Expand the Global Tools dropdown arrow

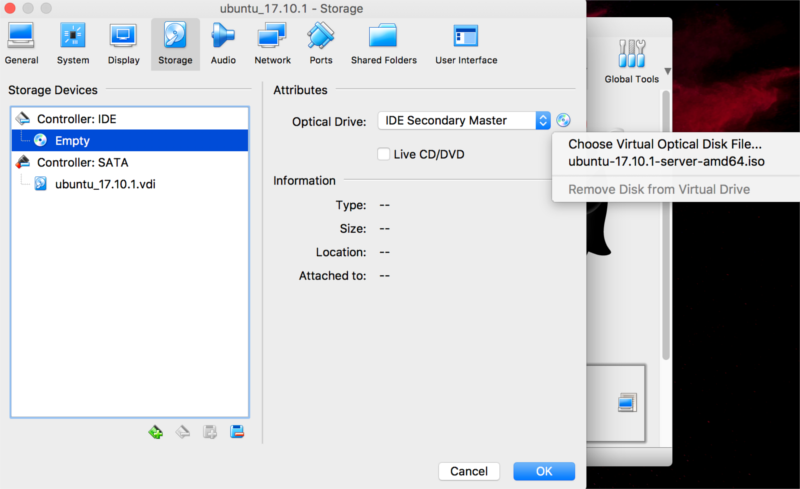[667, 72]
